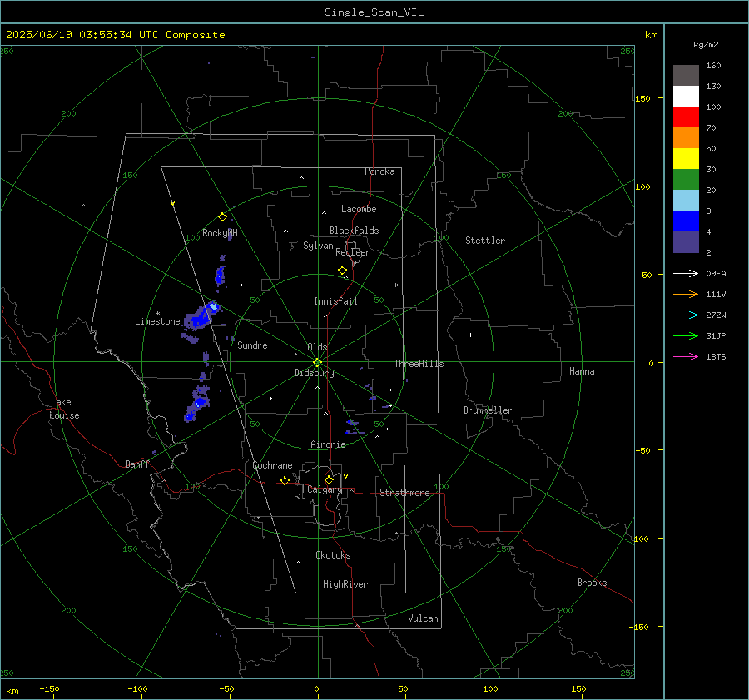Click the 31JP legend label
The image size is (749, 700).
tap(716, 336)
